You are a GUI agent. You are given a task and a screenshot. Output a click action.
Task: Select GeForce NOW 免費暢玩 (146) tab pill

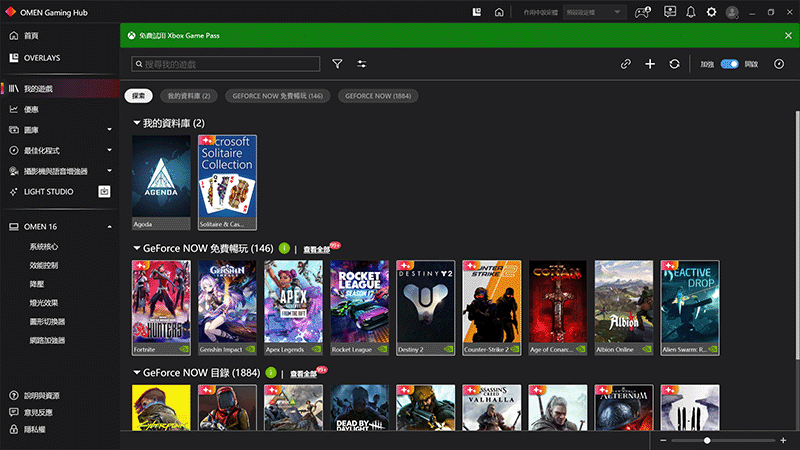[278, 96]
